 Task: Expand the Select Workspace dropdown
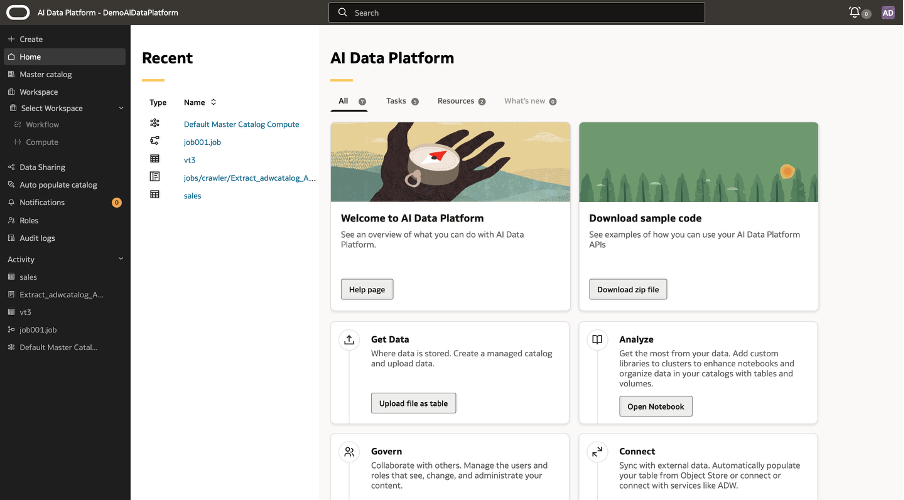(x=121, y=108)
